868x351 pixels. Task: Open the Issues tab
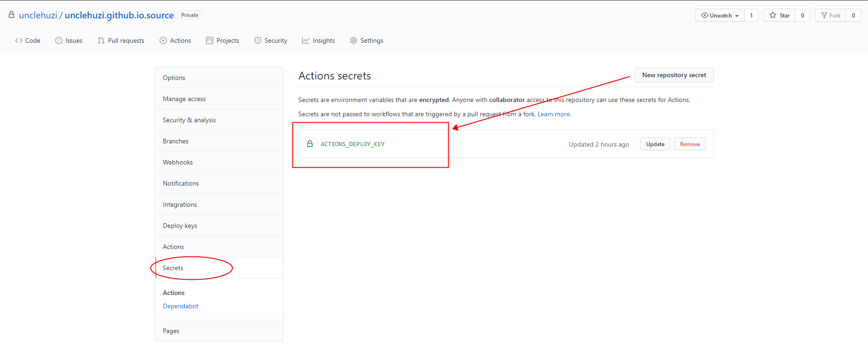69,40
